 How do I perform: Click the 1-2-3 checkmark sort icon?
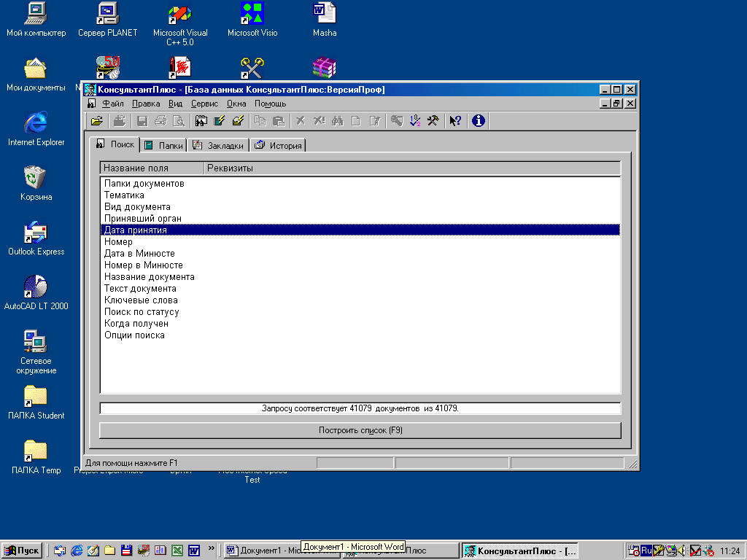click(415, 121)
